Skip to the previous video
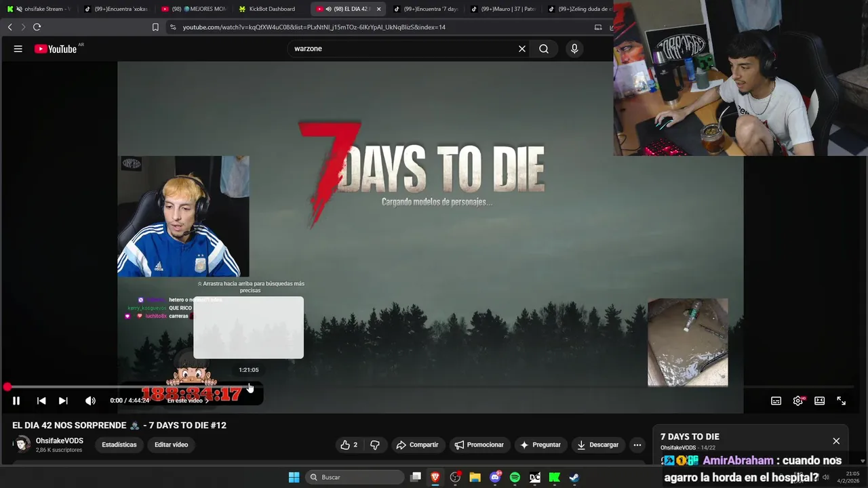This screenshot has width=868, height=488. pos(41,401)
